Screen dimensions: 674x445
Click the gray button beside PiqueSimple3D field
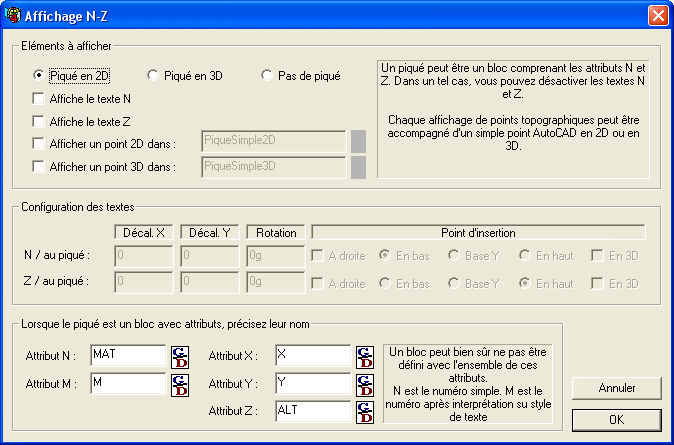click(358, 166)
